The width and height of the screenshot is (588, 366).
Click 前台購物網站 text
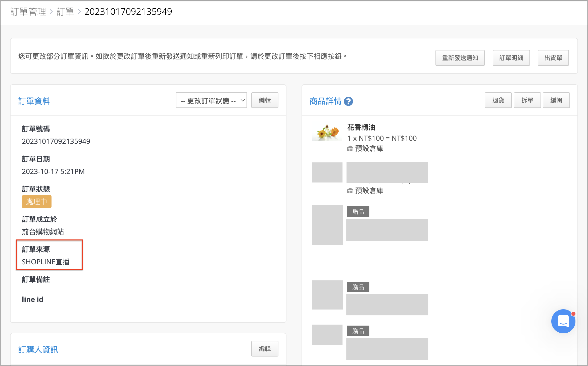click(43, 232)
